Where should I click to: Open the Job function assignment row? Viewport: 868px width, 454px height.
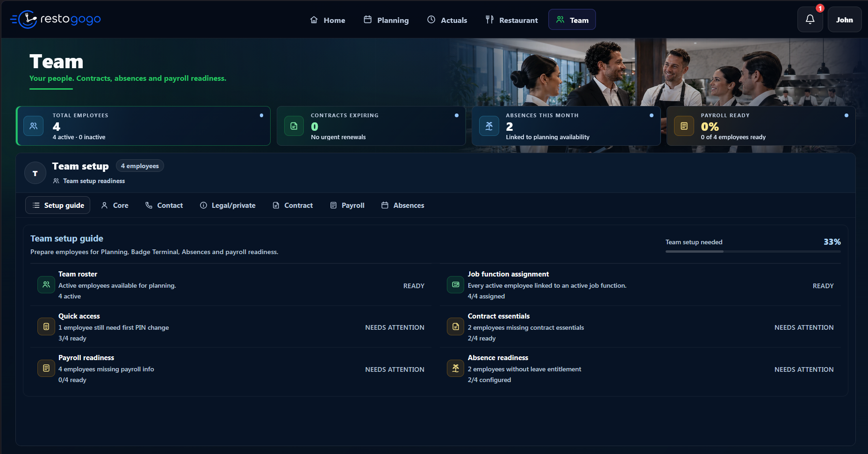coord(640,285)
